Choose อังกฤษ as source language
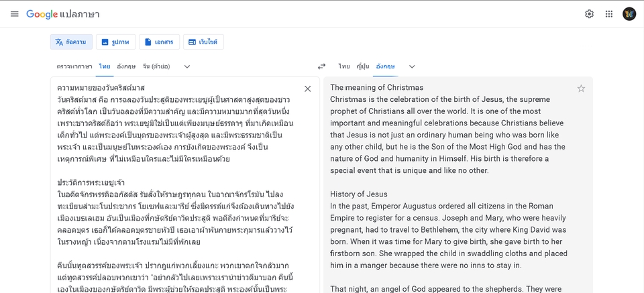Screen dimensions: 644x293 click(x=126, y=66)
